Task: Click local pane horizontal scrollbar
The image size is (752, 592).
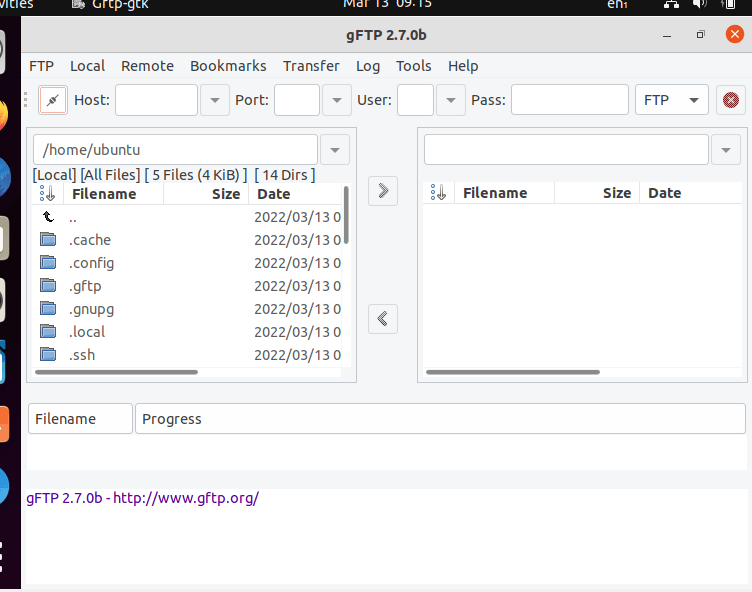Action: (x=117, y=372)
